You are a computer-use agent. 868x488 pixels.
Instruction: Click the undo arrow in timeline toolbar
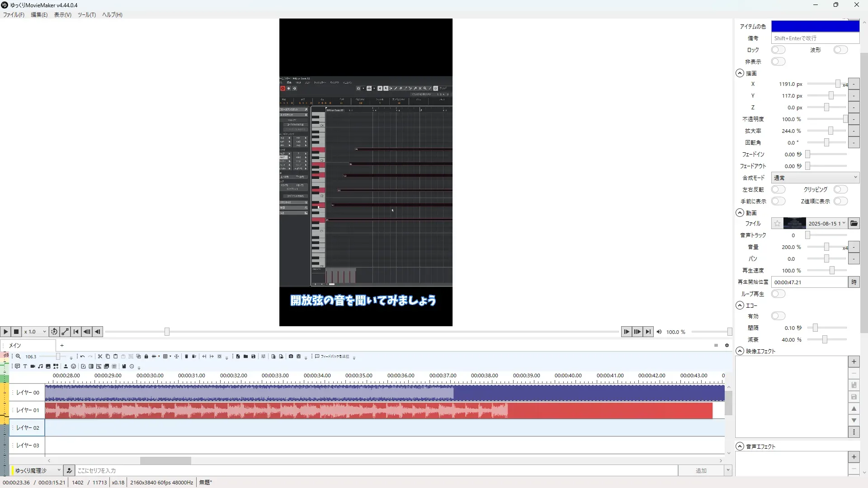click(x=82, y=357)
